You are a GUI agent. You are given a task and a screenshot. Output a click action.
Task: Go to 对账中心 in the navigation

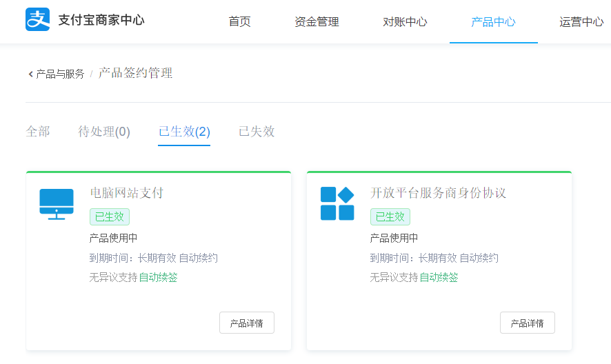(405, 22)
